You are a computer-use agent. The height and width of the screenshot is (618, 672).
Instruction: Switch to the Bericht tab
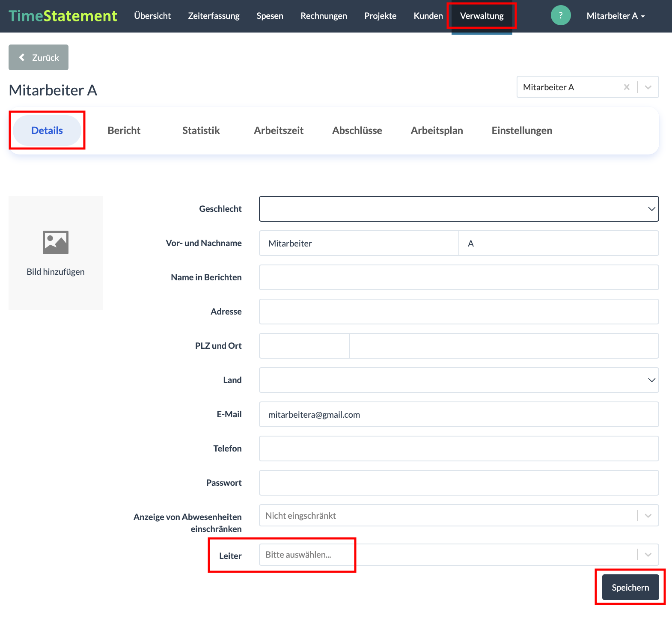tap(124, 130)
